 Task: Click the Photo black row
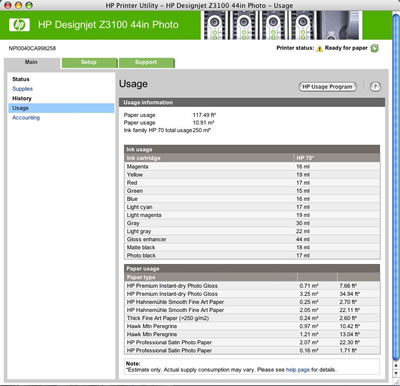[252, 255]
